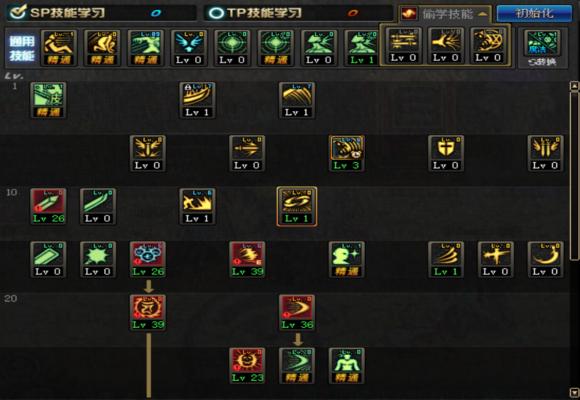This screenshot has width=580, height=400.
Task: Click the blue winged general skill Lv 0
Action: click(189, 48)
